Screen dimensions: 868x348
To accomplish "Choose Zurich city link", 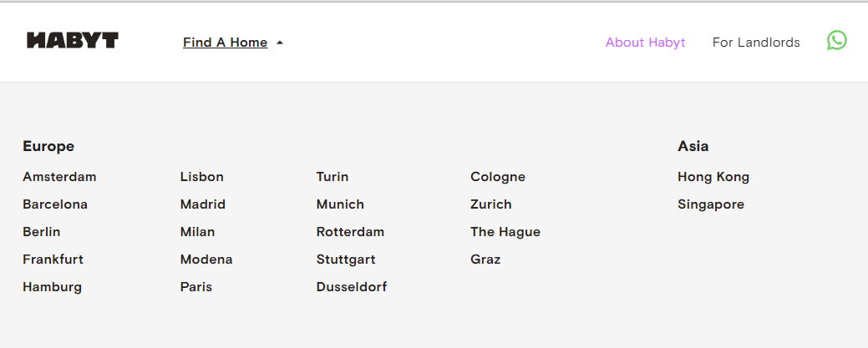I will tap(491, 204).
